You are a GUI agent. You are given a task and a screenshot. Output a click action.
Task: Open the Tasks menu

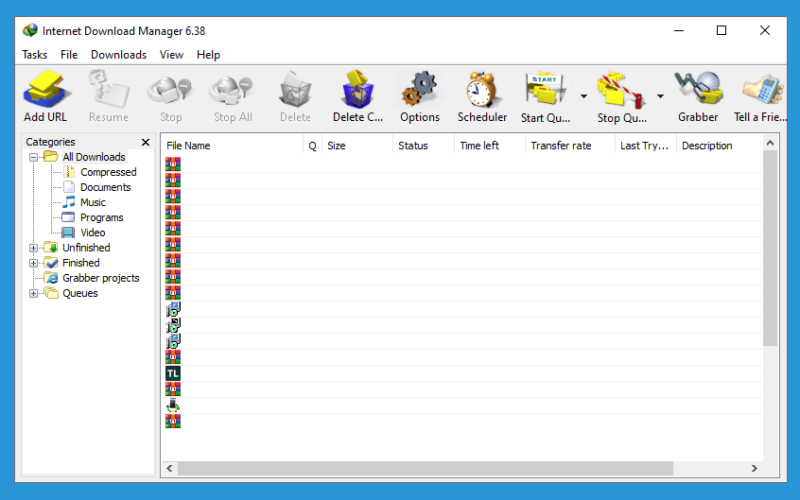35,55
